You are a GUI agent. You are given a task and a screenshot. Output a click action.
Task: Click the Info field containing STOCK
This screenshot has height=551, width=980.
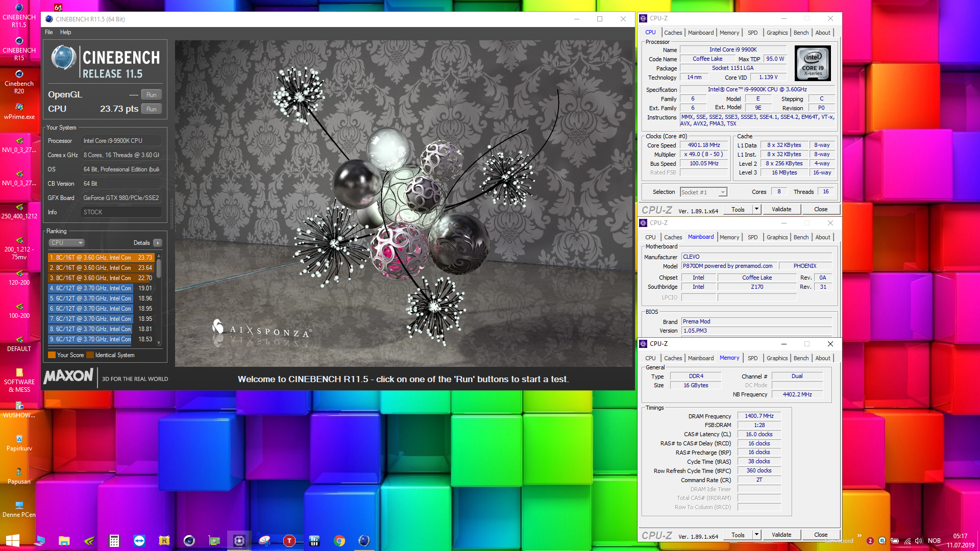pyautogui.click(x=121, y=212)
